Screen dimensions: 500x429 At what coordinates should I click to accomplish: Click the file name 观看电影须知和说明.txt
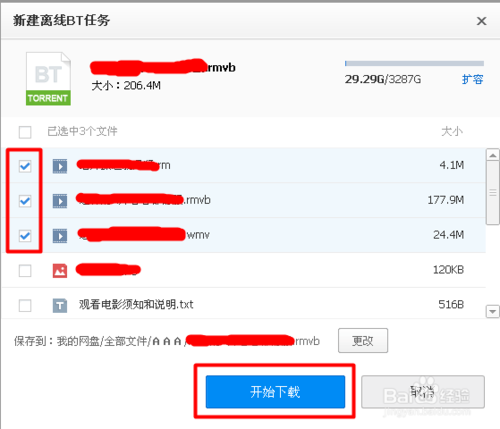tap(136, 304)
